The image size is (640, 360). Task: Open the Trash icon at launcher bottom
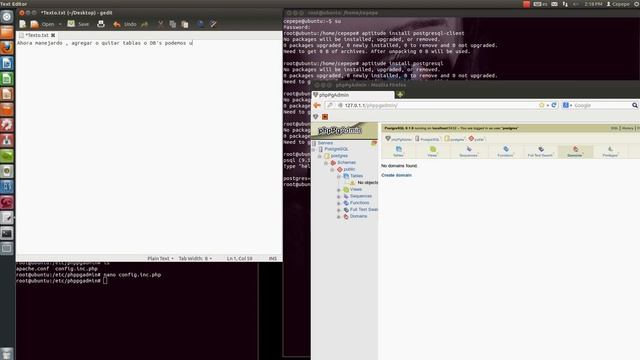(7, 353)
